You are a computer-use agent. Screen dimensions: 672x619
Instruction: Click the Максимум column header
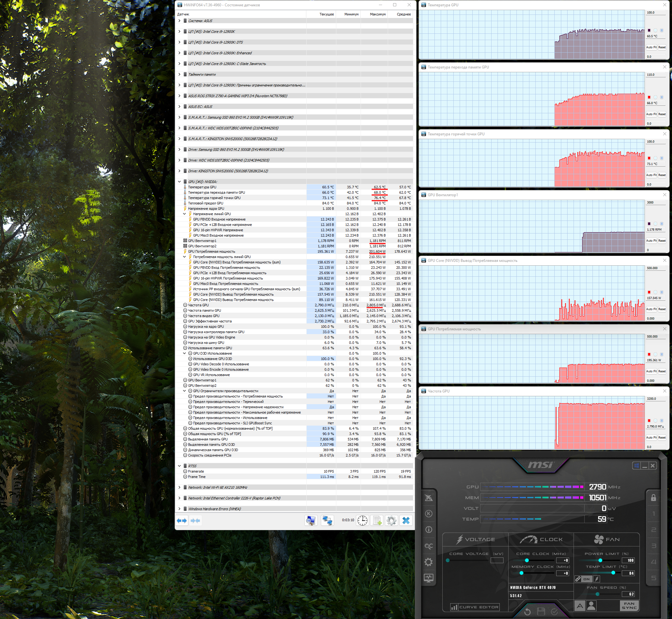coord(378,14)
